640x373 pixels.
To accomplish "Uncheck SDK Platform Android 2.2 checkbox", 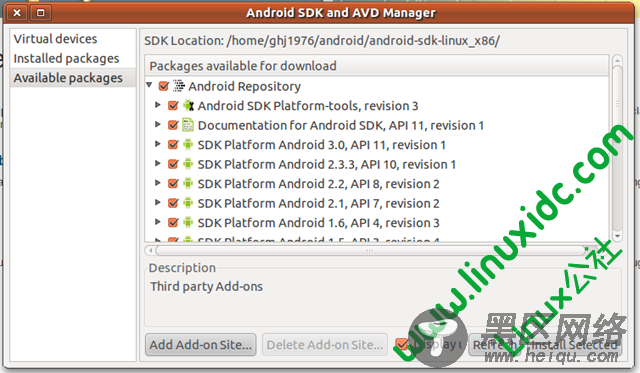I will (173, 184).
